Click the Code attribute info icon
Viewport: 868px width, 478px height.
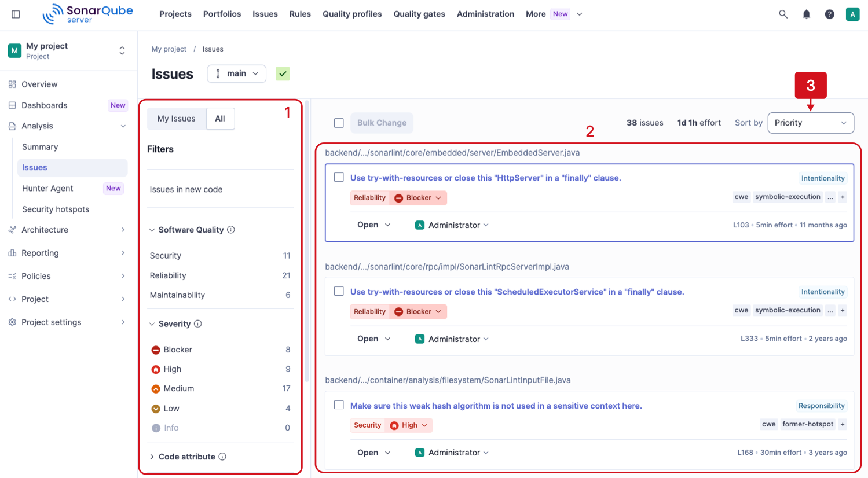point(222,457)
